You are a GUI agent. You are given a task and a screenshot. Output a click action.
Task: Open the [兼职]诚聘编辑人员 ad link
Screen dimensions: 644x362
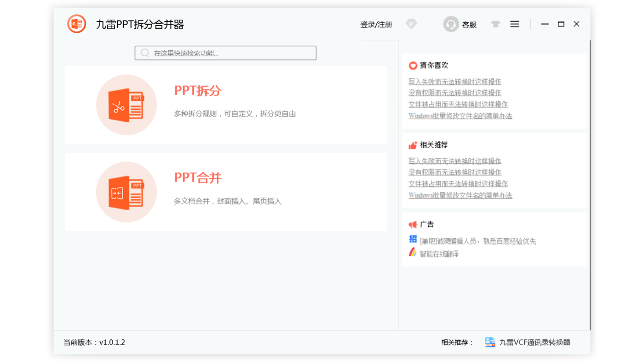478,241
